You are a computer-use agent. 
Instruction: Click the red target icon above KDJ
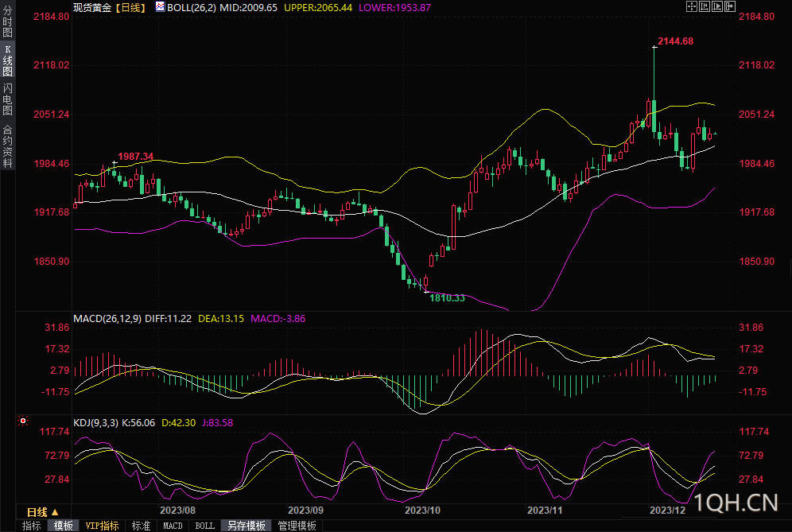(23, 420)
